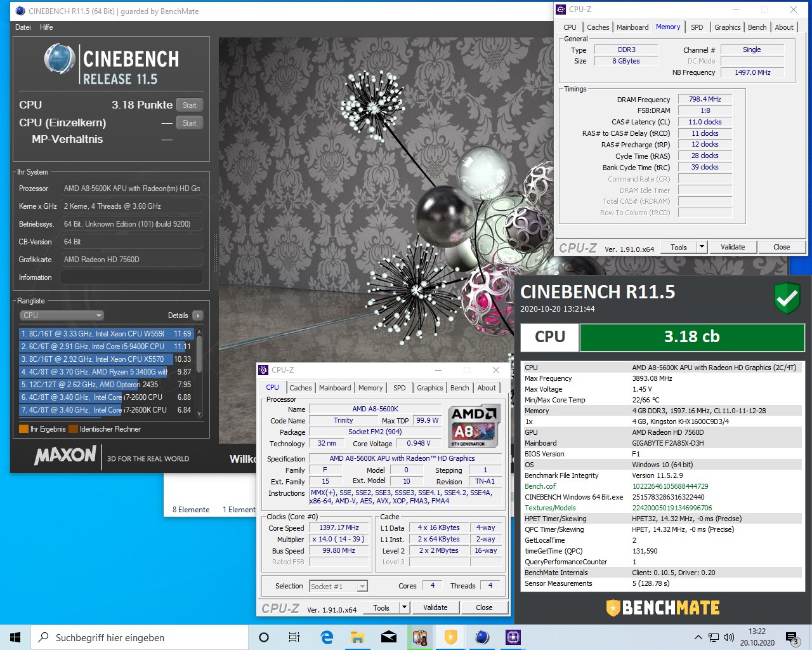Click the Cinebench title bar sphere icon
This screenshot has width=812, height=650.
pyautogui.click(x=20, y=11)
